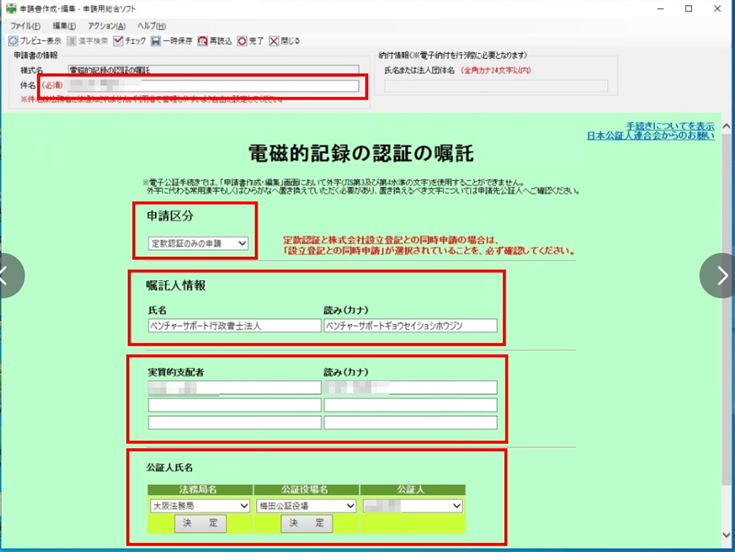Click the 嘱託人 氏名 text field

[x=232, y=325]
